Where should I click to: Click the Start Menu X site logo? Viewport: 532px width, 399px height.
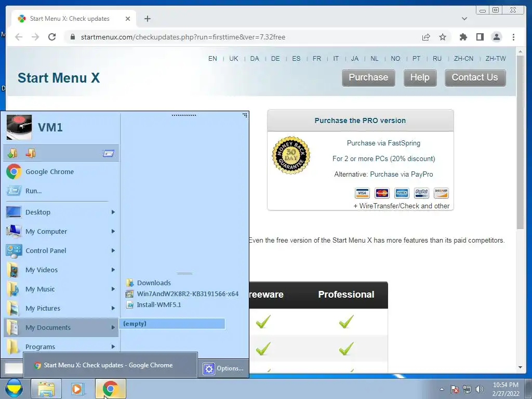coord(59,78)
